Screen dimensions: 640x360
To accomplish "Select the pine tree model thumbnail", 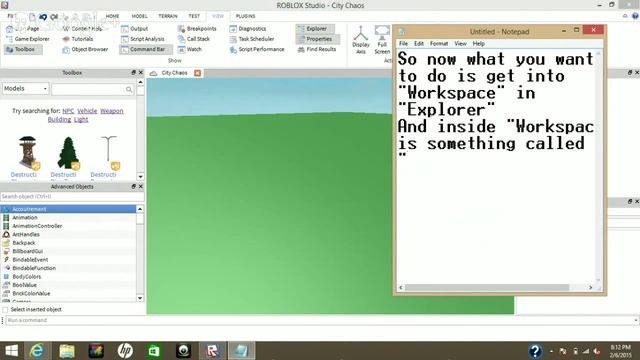I will pos(68,153).
